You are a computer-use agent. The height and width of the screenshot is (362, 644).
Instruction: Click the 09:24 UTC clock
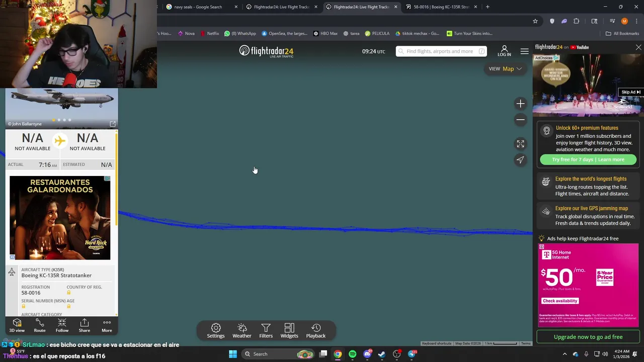pyautogui.click(x=373, y=51)
